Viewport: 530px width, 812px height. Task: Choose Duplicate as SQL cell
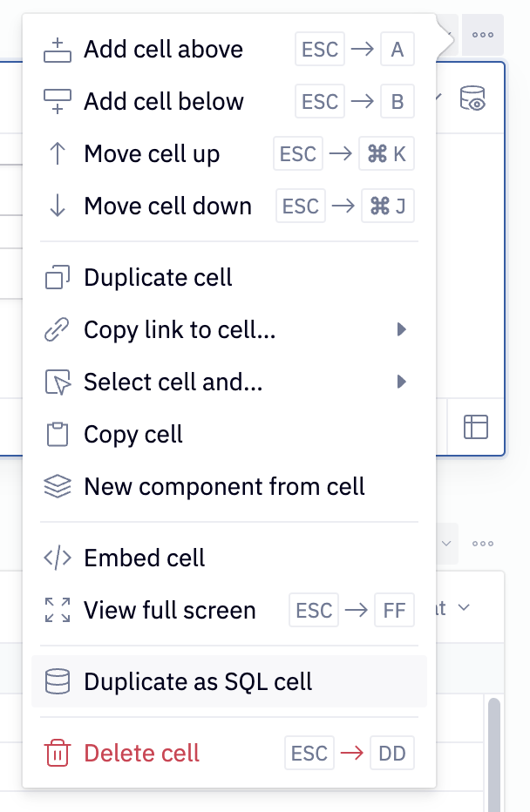198,681
